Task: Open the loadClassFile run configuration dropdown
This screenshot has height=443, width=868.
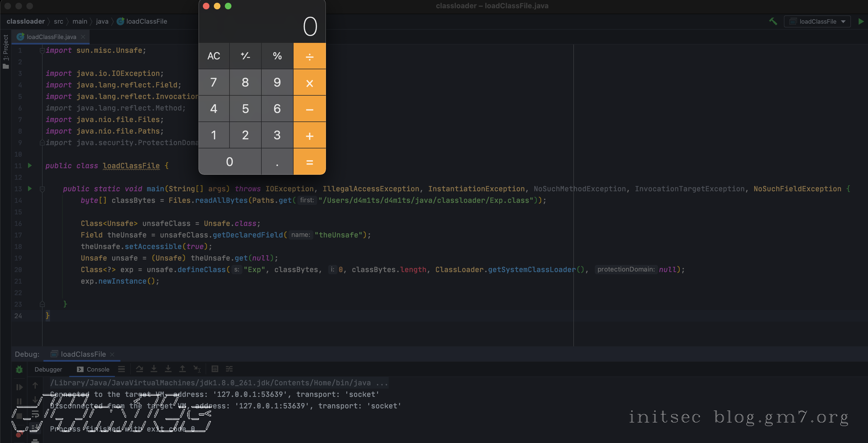Action: click(x=817, y=21)
